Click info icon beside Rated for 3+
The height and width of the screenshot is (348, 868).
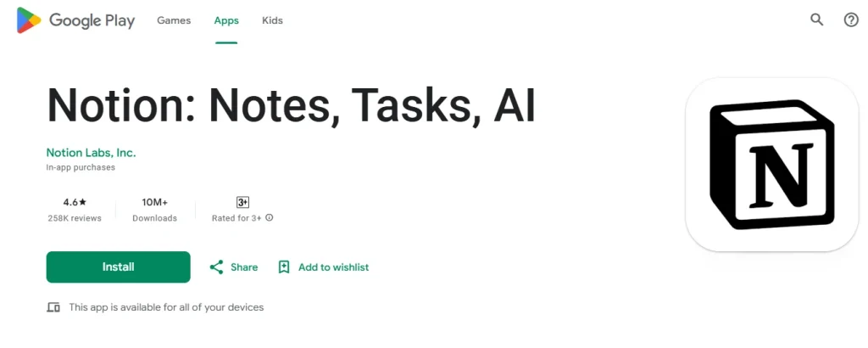(x=269, y=218)
